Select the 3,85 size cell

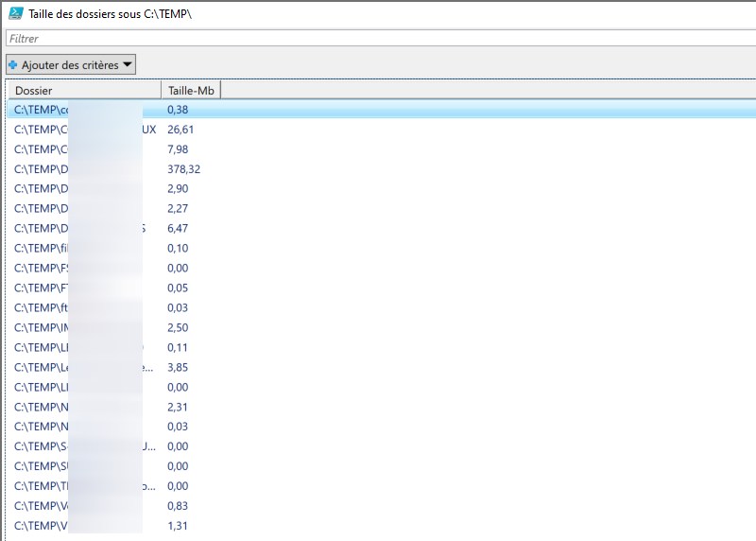point(178,367)
